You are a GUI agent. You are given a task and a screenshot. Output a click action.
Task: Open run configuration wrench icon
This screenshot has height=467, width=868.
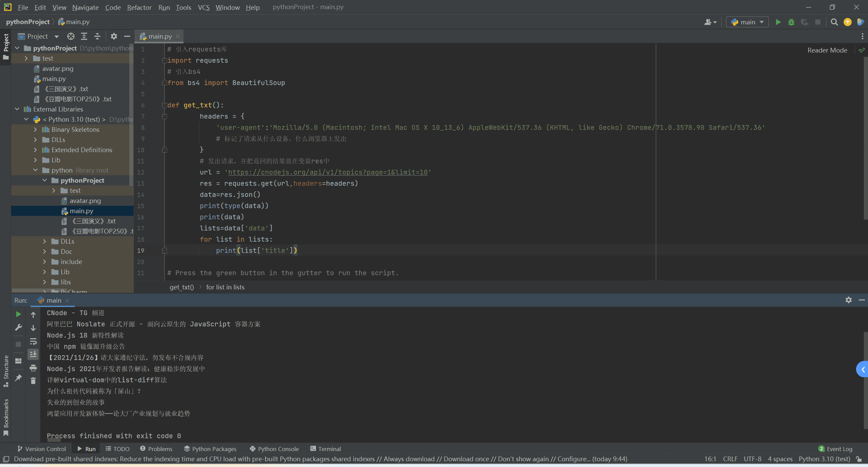(18, 327)
